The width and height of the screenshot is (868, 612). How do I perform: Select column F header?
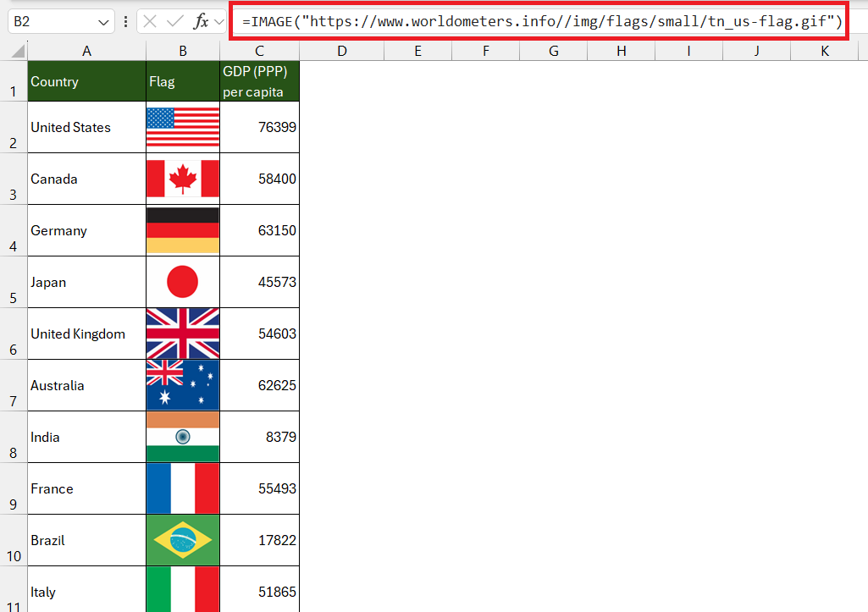[x=485, y=52]
